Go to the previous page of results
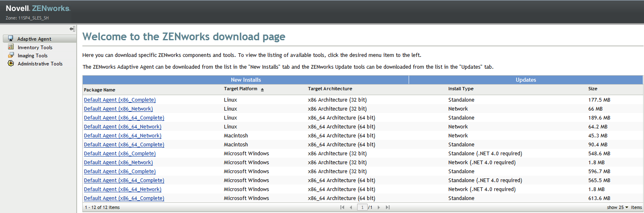The width and height of the screenshot is (644, 213). pos(351,207)
